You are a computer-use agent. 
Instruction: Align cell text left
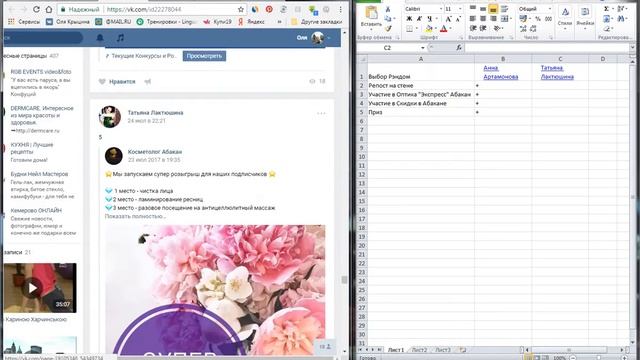(x=473, y=19)
